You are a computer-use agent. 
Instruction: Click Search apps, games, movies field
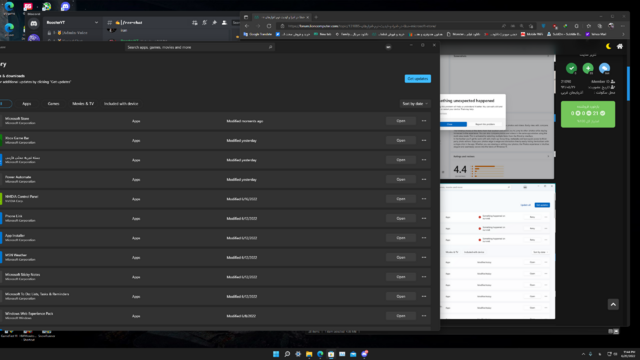(x=199, y=47)
